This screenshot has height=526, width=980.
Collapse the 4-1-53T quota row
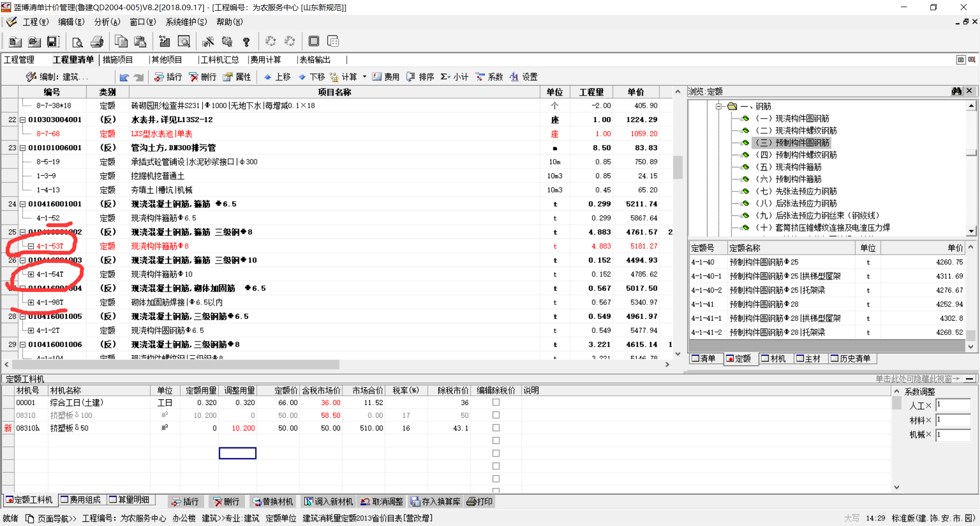pyautogui.click(x=31, y=246)
